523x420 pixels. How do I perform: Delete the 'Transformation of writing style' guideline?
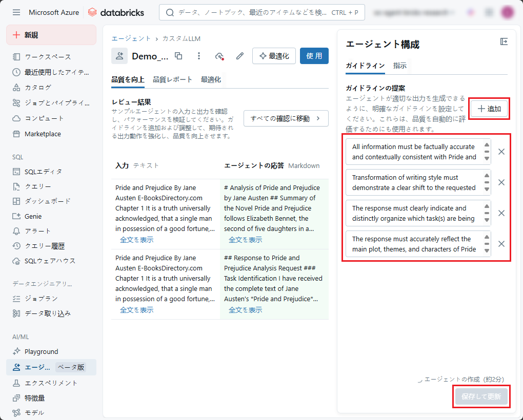point(501,182)
